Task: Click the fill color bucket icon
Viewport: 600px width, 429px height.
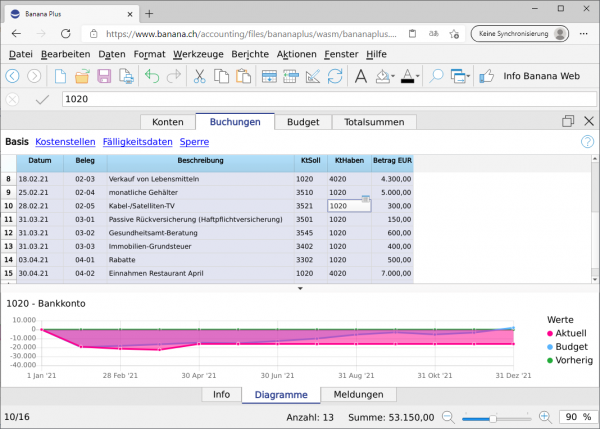Action: [382, 76]
